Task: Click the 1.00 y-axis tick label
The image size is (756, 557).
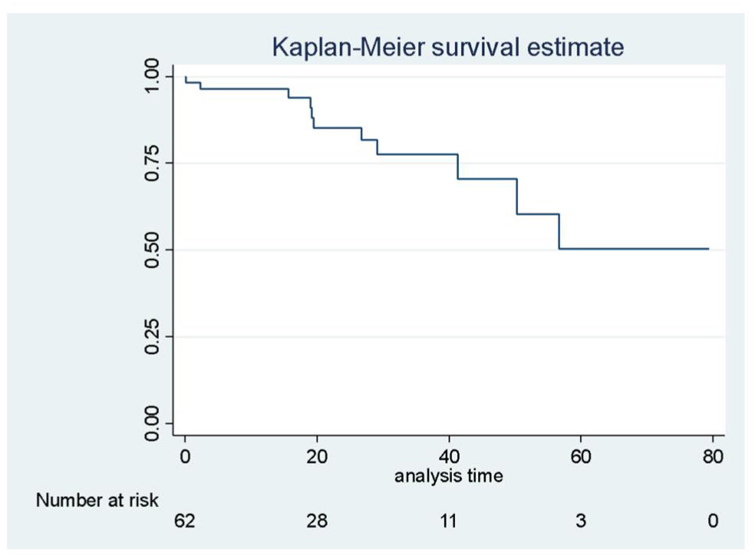Action: pyautogui.click(x=152, y=76)
